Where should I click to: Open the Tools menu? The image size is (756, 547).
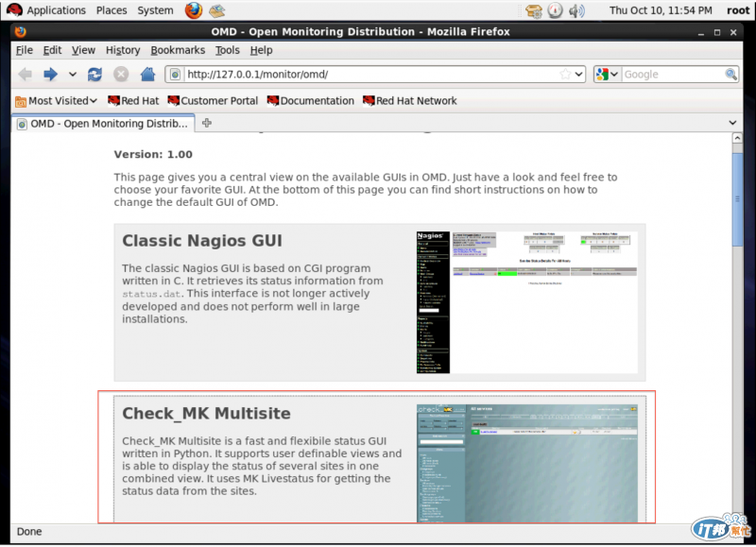[227, 50]
